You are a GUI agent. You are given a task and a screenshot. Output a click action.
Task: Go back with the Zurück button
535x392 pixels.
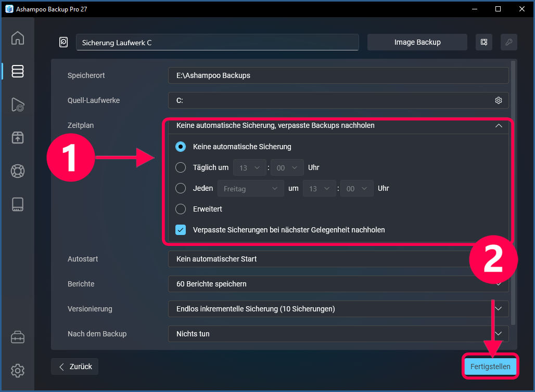pos(75,367)
